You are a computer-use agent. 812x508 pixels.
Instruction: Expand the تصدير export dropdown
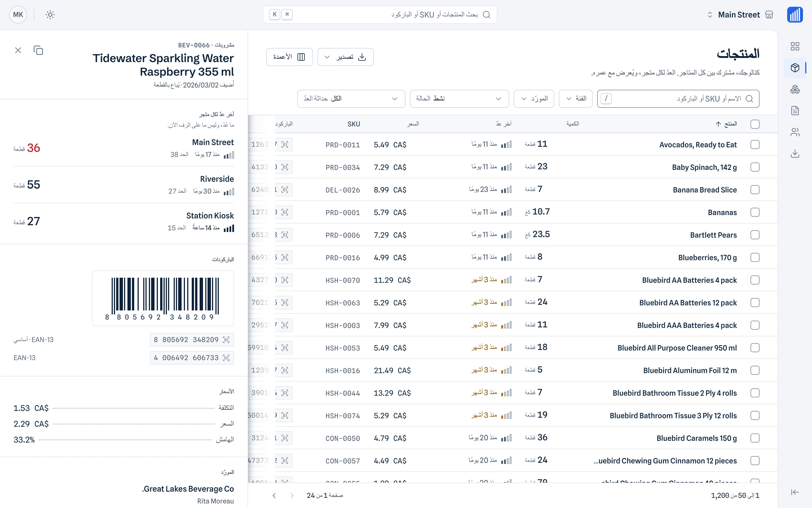pyautogui.click(x=345, y=57)
